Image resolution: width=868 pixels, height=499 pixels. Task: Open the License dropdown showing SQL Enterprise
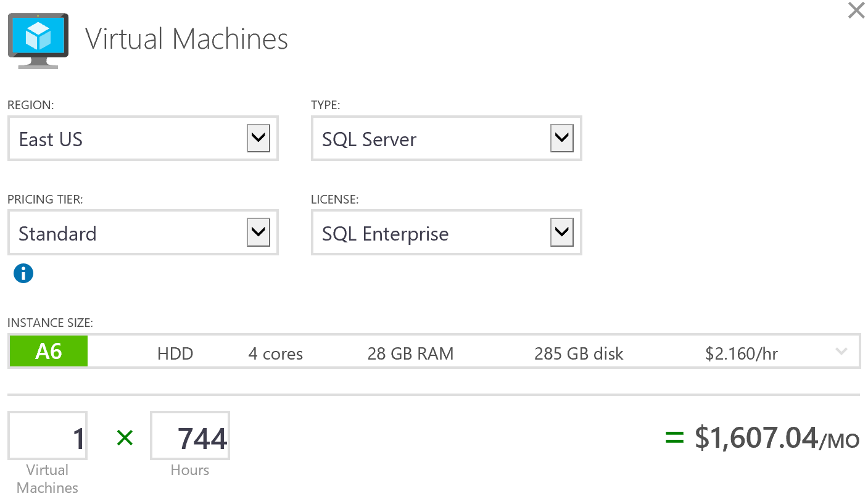click(x=447, y=233)
